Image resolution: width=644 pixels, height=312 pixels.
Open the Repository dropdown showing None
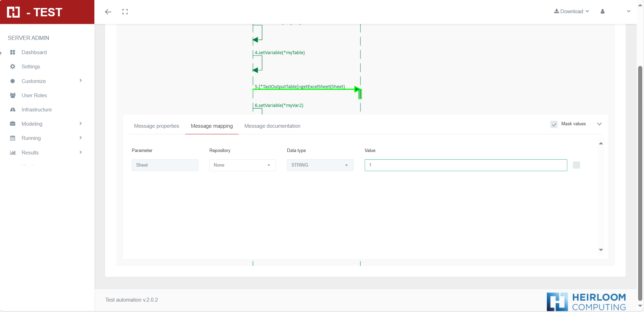click(242, 165)
